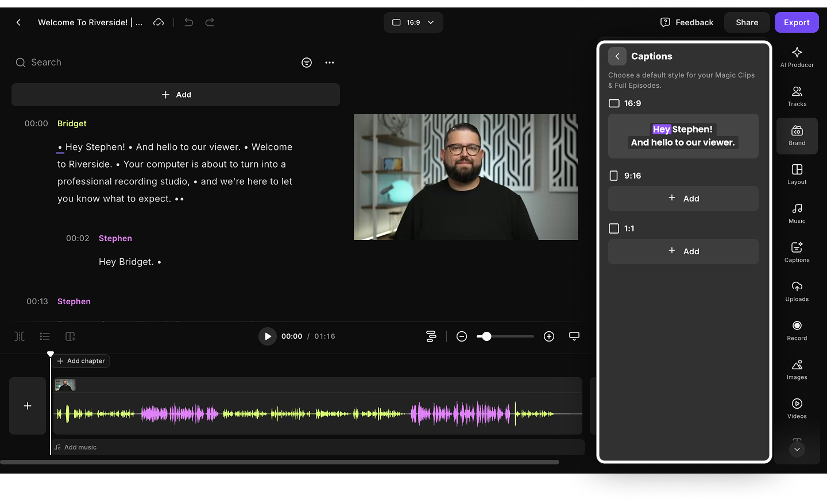Open the 16:9 aspect ratio dropdown

tap(413, 22)
